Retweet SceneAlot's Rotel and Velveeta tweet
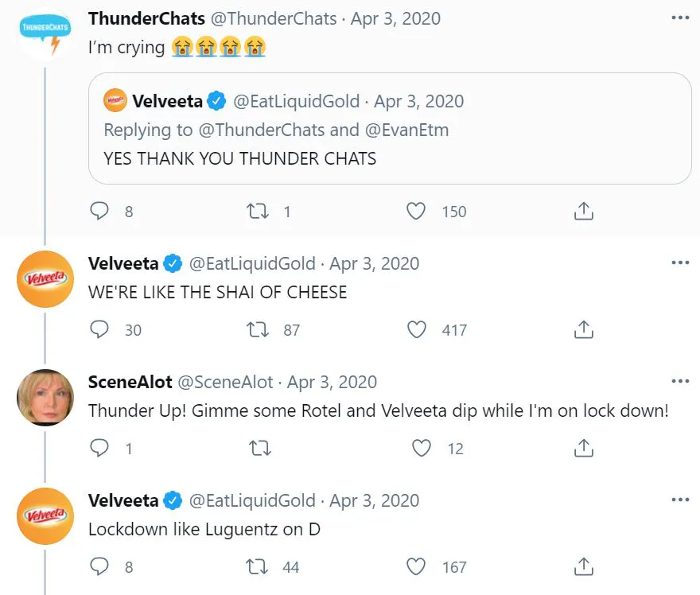Viewport: 700px width, 595px height. click(259, 449)
